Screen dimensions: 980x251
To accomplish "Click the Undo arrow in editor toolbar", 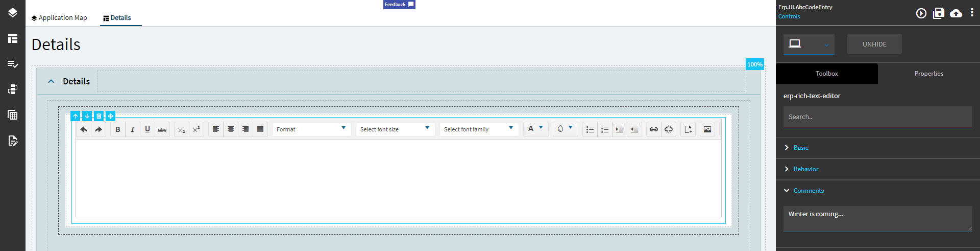I will 84,129.
